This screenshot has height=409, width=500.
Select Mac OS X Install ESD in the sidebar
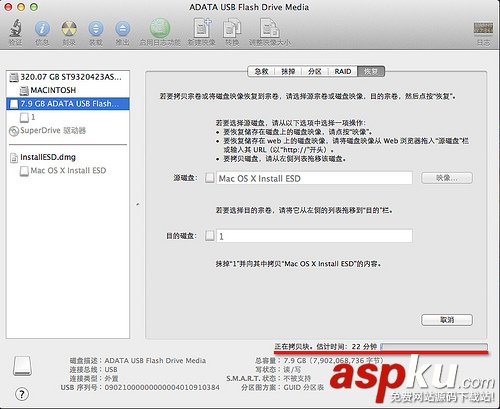[x=68, y=170]
